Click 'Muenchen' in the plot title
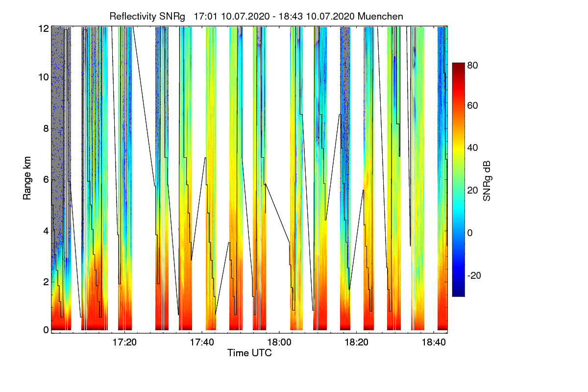The height and width of the screenshot is (392, 588). click(381, 16)
